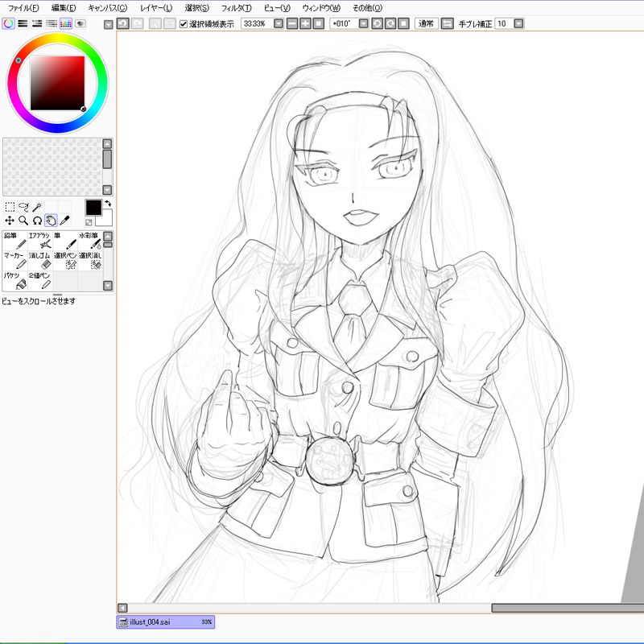Toggle transparent color mode below foreground swatch
The image size is (644, 644).
point(89,223)
